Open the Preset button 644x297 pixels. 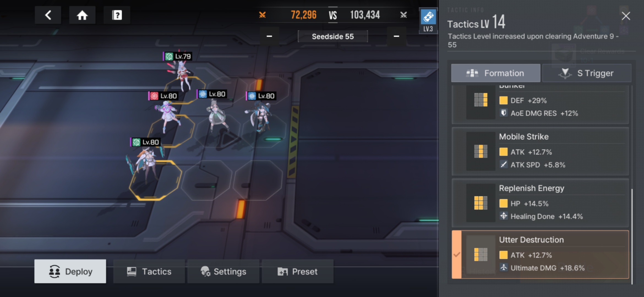[298, 271]
